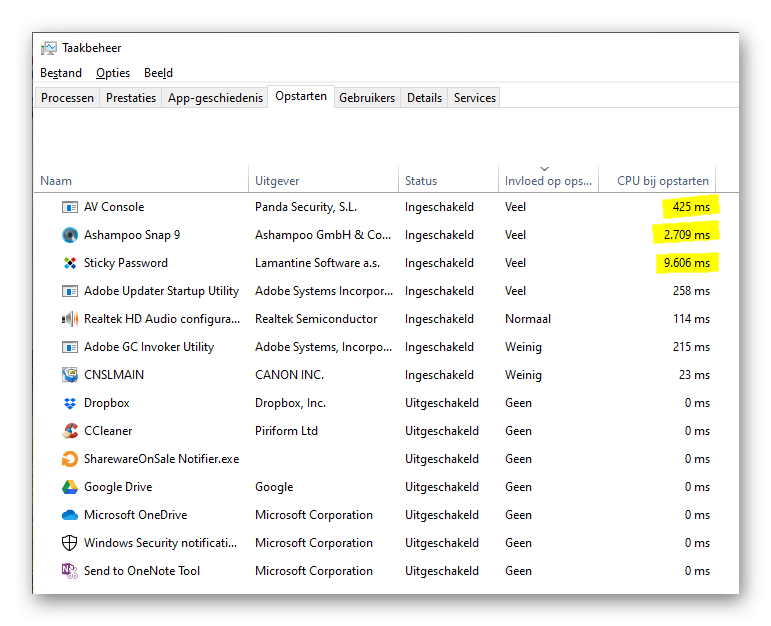Click publisher Realtek Semiconductor
771x626 pixels.
(316, 319)
